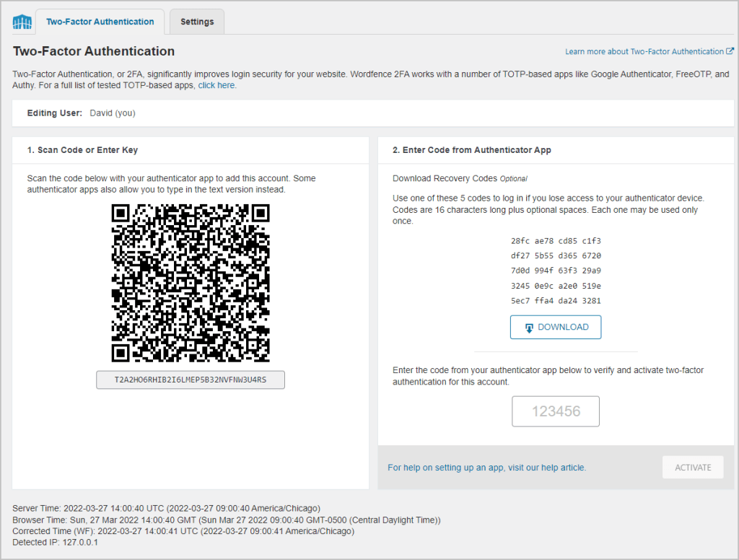Select recovery code 28fc ae78 cd85 c1f3

556,241
